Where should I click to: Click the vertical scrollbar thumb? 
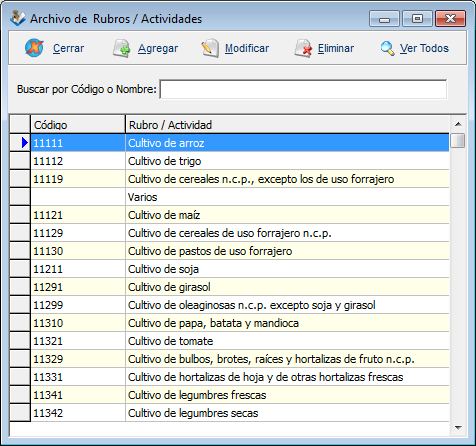[457, 140]
